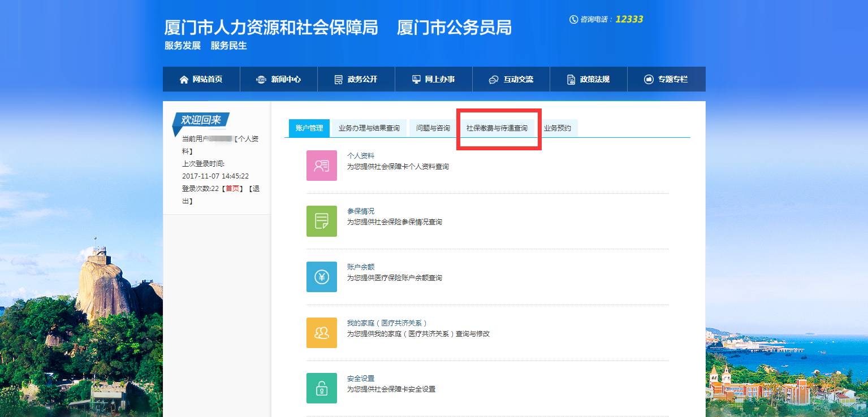868x417 pixels.
Task: Open the 参保情况 title link
Action: (361, 211)
